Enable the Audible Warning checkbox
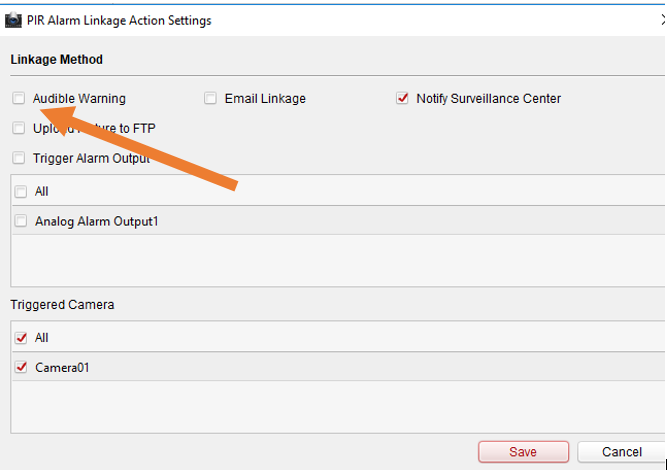 coord(20,99)
